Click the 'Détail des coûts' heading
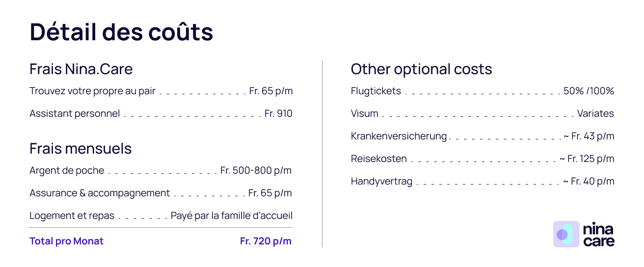This screenshot has width=644, height=267. [x=121, y=32]
